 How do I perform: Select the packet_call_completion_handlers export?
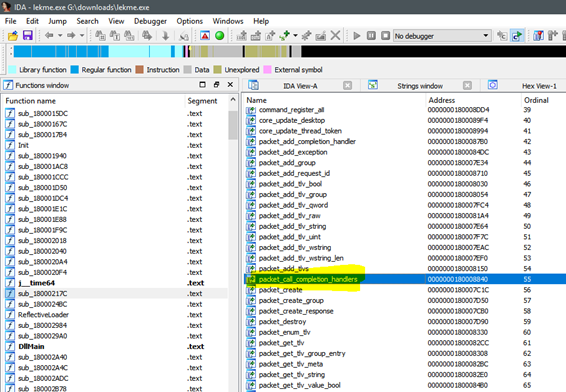(405, 279)
